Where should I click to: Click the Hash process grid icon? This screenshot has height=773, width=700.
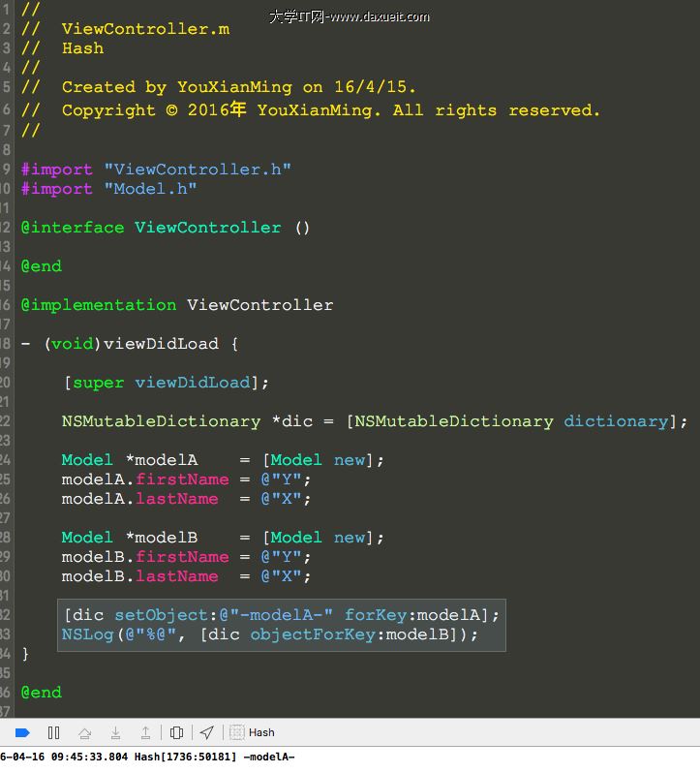tap(236, 732)
